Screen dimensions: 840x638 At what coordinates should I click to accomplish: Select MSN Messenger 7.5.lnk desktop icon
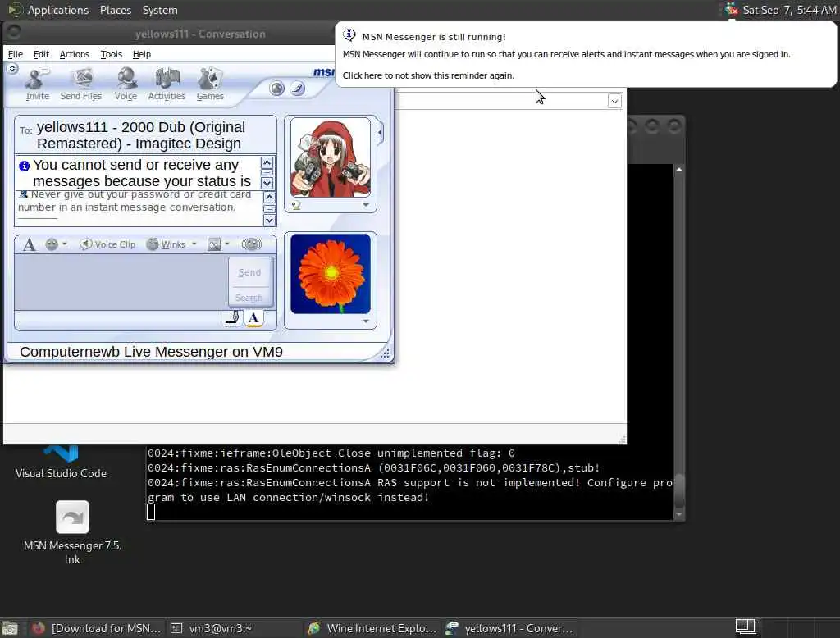coord(72,532)
